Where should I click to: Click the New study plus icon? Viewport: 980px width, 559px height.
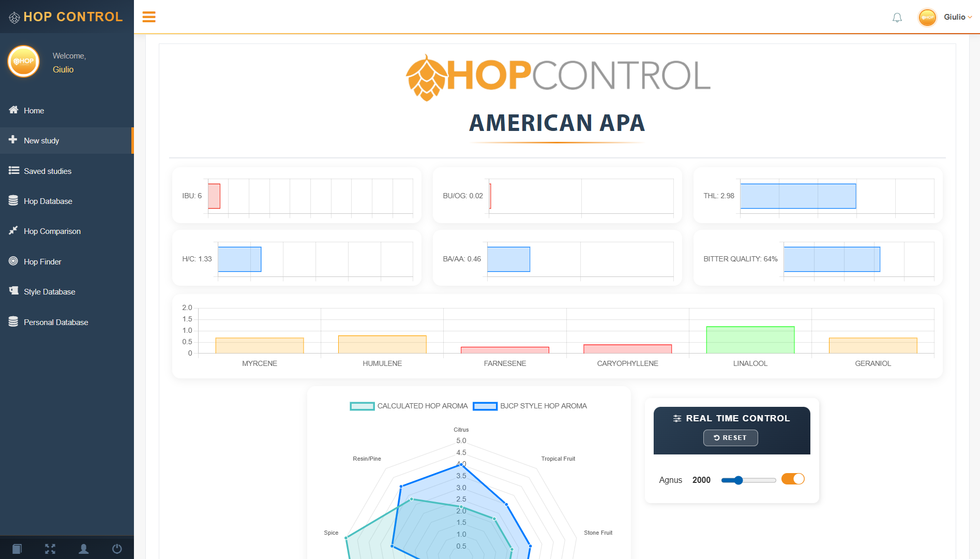[13, 140]
